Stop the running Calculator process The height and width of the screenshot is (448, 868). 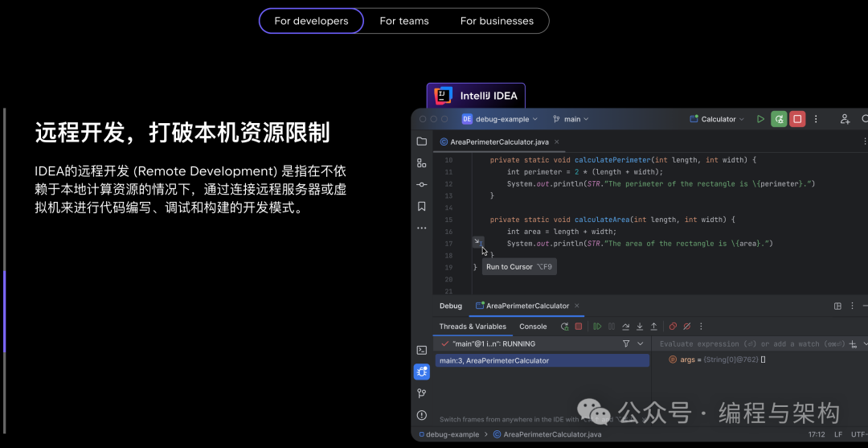coord(797,119)
